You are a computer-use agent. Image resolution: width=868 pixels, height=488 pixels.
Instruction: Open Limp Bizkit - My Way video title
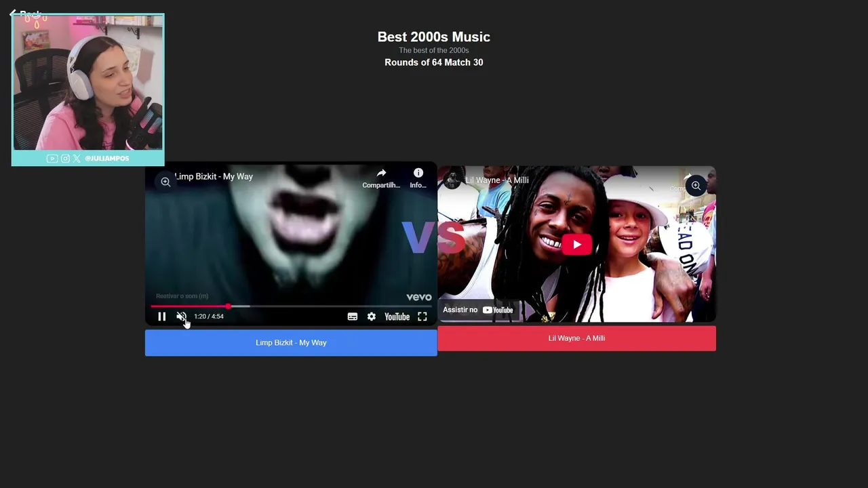pos(214,176)
